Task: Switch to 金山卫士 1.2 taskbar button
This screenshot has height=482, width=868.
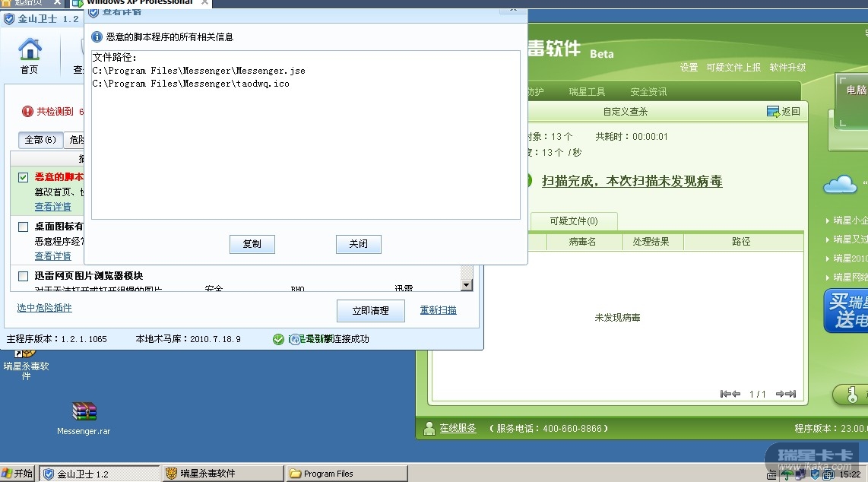Action: [100, 474]
